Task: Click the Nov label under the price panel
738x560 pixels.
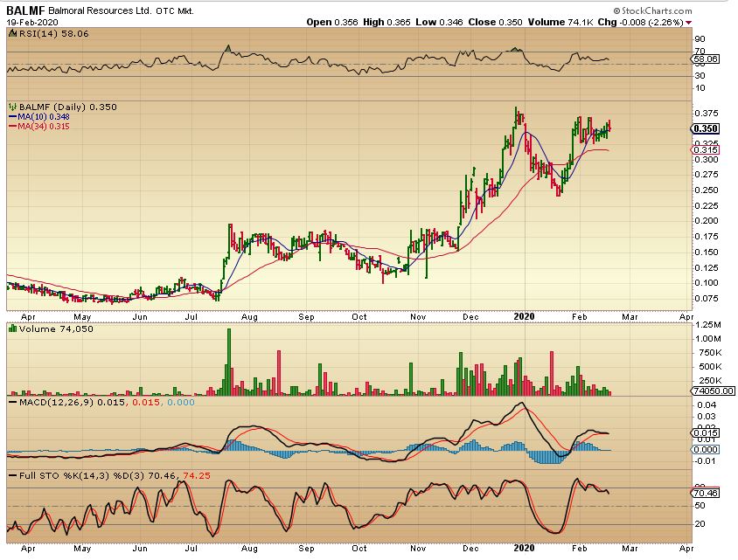Action: click(418, 317)
